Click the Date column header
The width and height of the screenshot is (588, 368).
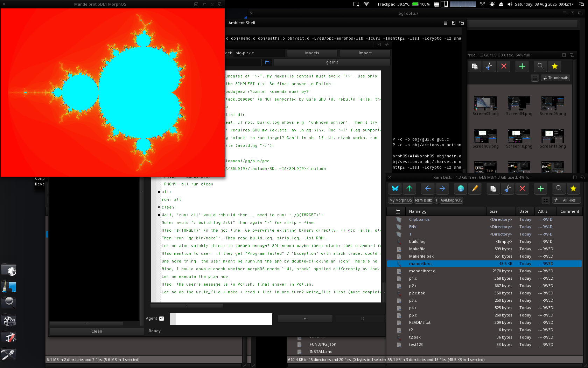[x=525, y=212]
